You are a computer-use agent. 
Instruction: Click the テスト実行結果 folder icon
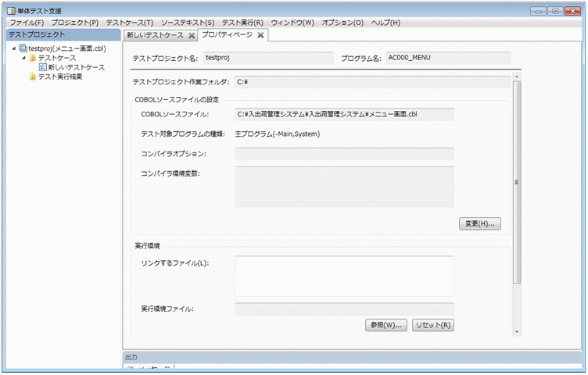33,77
